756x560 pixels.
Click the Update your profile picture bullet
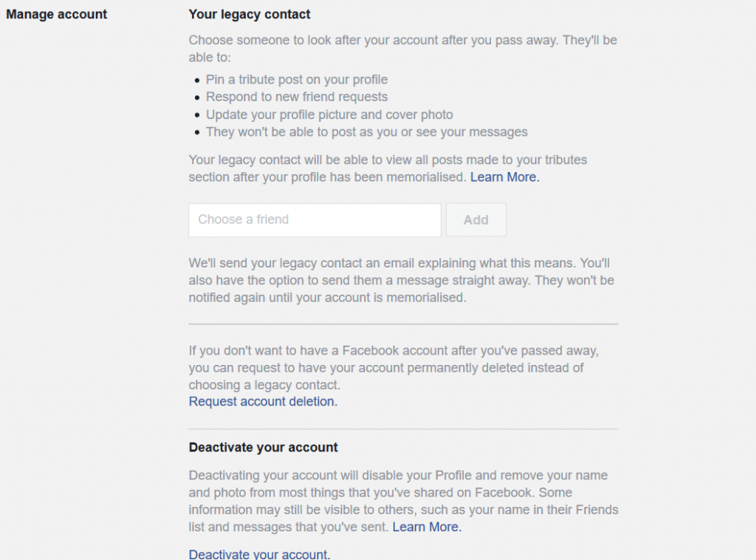tap(329, 115)
